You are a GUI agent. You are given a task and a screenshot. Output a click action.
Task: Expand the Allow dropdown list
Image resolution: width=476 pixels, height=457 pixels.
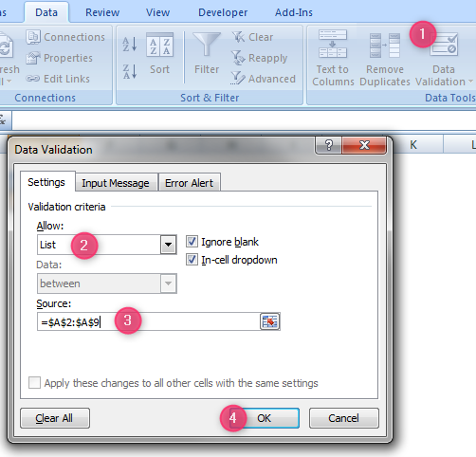pyautogui.click(x=168, y=245)
